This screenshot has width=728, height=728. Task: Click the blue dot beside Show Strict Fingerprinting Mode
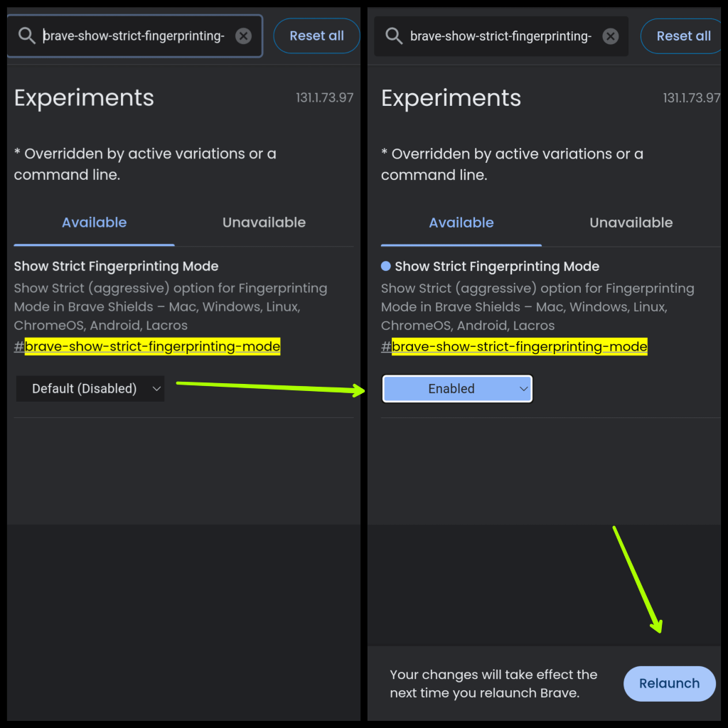386,266
